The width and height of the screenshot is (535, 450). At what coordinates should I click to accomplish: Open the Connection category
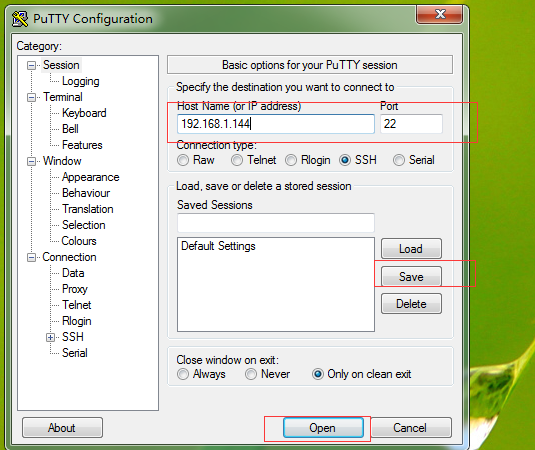pos(69,257)
